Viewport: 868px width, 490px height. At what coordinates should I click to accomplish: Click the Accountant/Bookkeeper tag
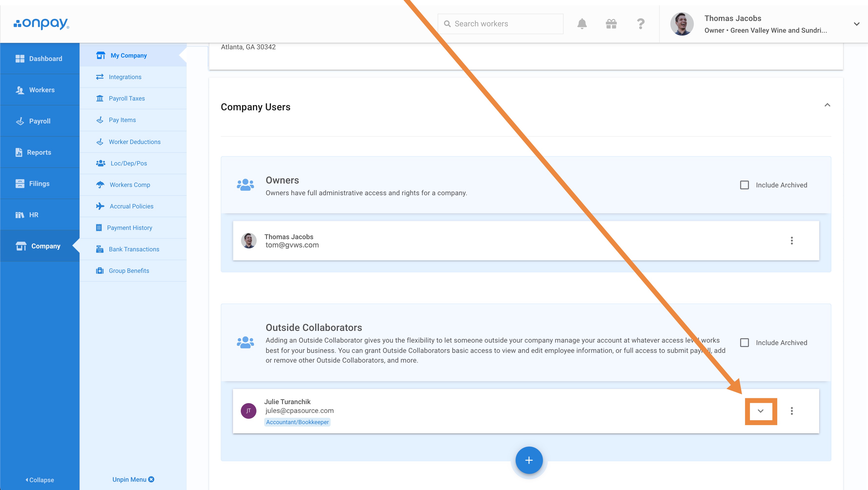[x=297, y=422]
